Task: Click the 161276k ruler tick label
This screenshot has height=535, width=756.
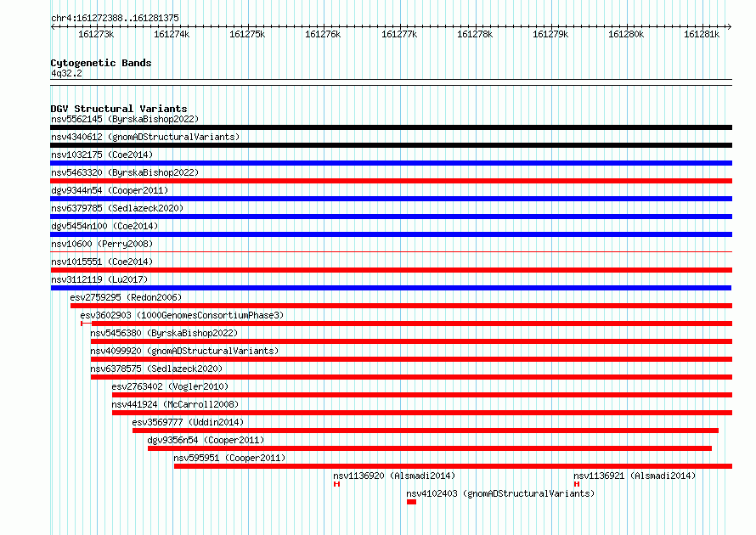Action: tap(323, 34)
